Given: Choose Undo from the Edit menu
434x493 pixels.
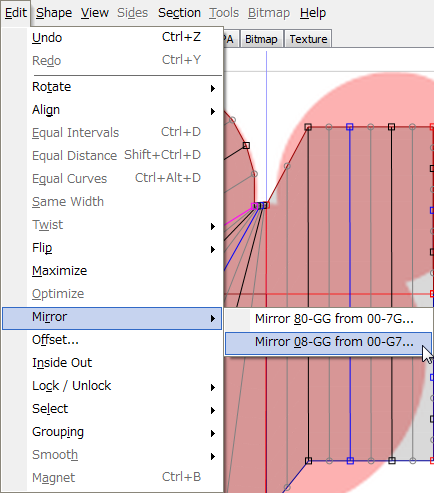Looking at the screenshot, I should 112,37.
